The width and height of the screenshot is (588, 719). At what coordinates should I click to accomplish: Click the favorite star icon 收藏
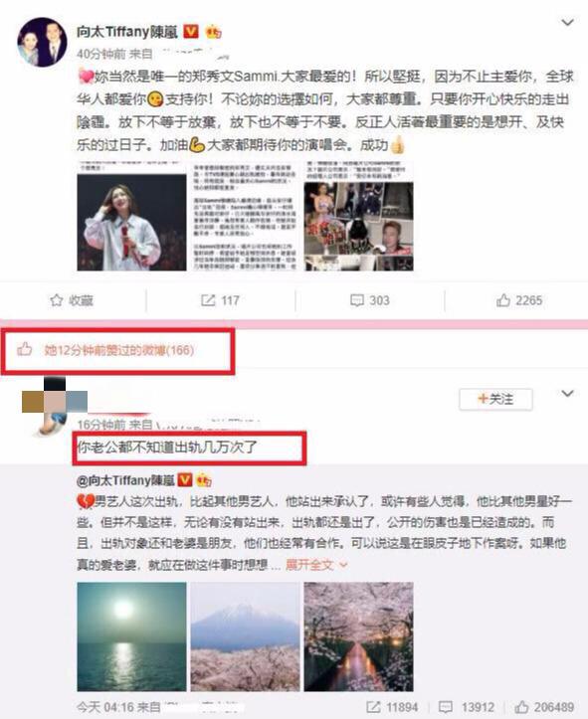click(x=56, y=300)
